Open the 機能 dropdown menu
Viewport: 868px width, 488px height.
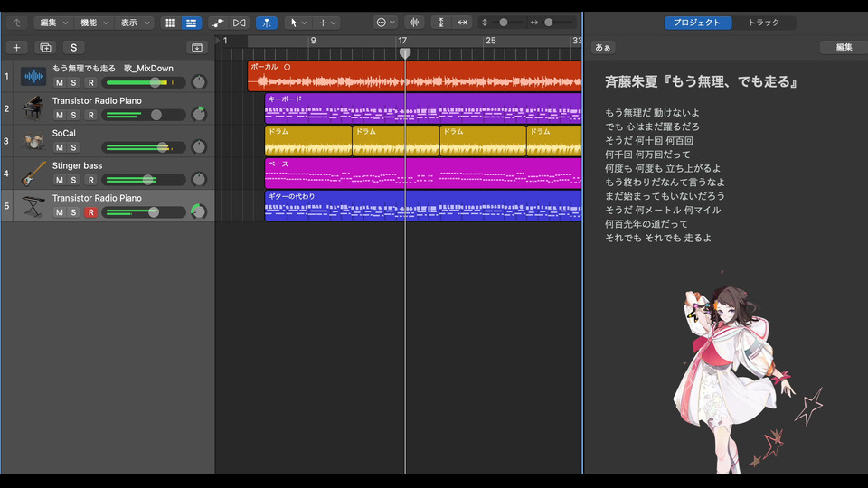pos(92,23)
